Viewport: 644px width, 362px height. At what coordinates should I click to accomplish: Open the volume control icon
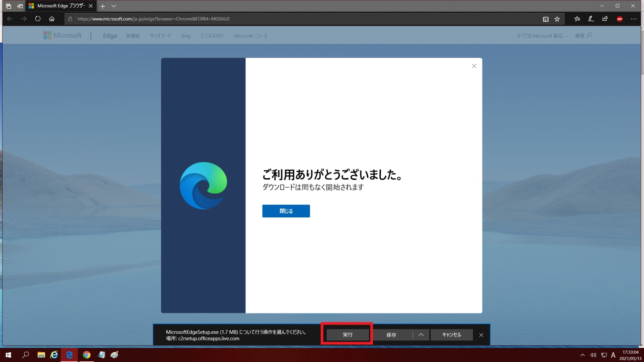click(x=593, y=355)
